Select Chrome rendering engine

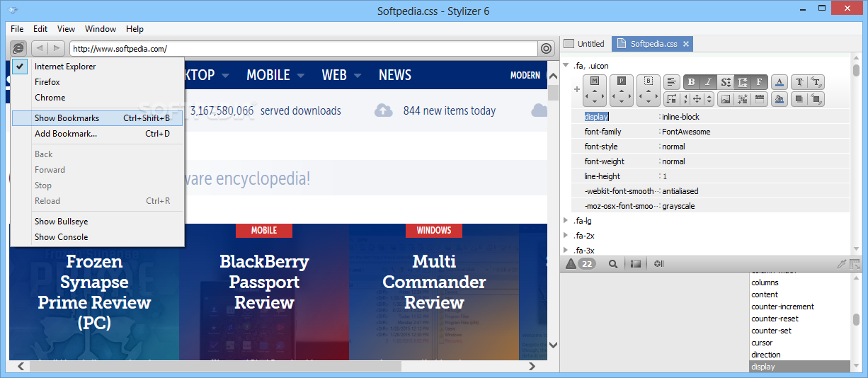click(98, 98)
